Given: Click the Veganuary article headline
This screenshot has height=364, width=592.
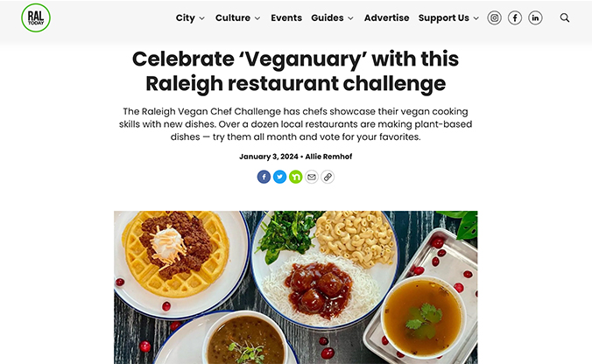Looking at the screenshot, I should click(x=296, y=71).
